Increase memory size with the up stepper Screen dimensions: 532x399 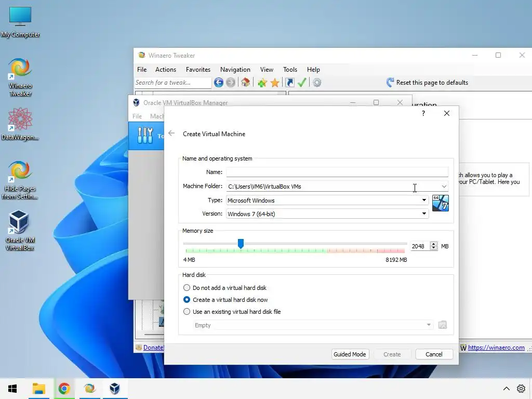pos(434,244)
